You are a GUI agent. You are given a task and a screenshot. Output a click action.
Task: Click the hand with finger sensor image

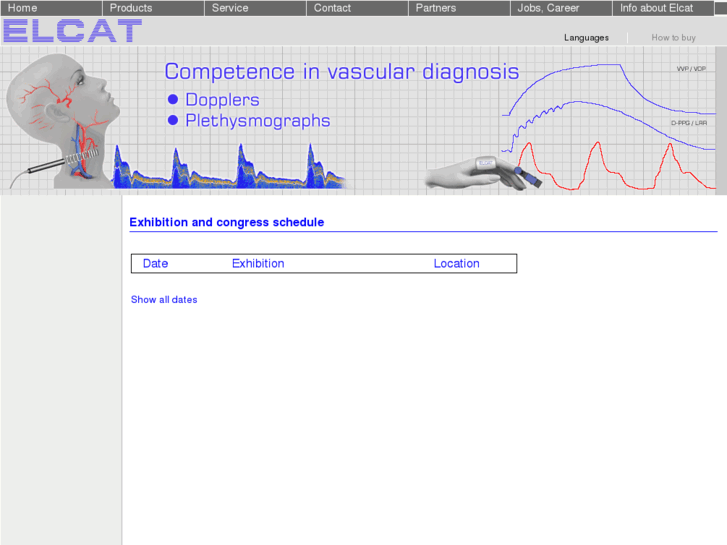tap(482, 174)
